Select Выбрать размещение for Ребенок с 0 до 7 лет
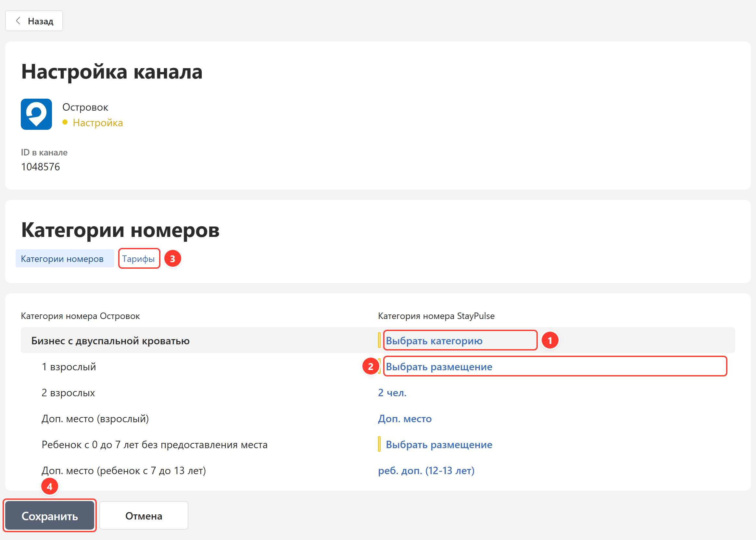Screen dimensions: 756x540 click(439, 444)
